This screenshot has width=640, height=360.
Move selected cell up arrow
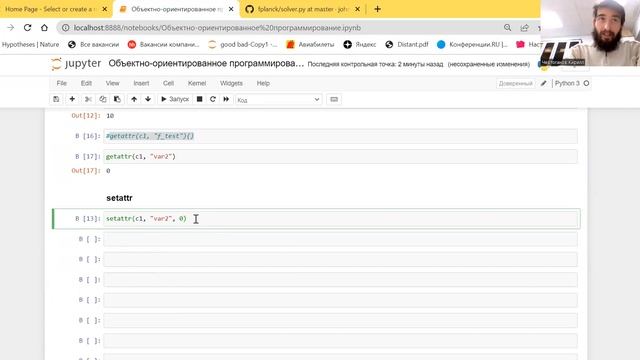point(134,99)
